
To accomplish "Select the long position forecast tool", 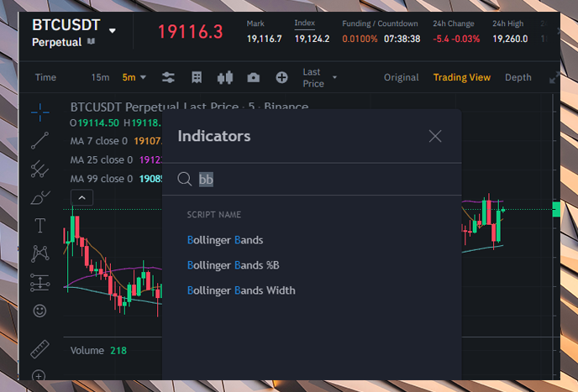I will 39,283.
